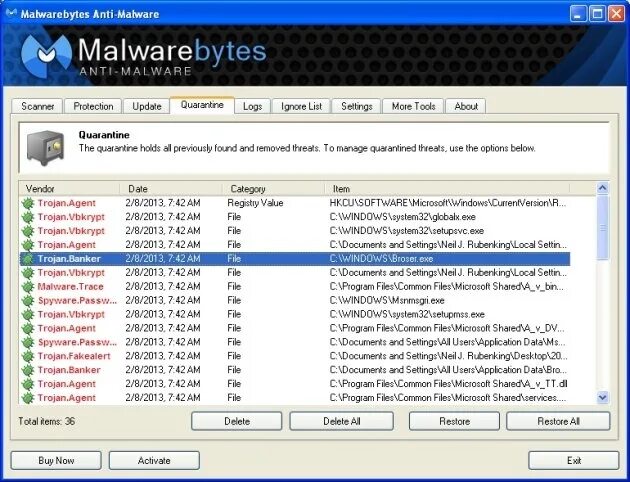Viewport: 630px width, 482px height.
Task: Open the Scanner tab
Action: point(37,106)
